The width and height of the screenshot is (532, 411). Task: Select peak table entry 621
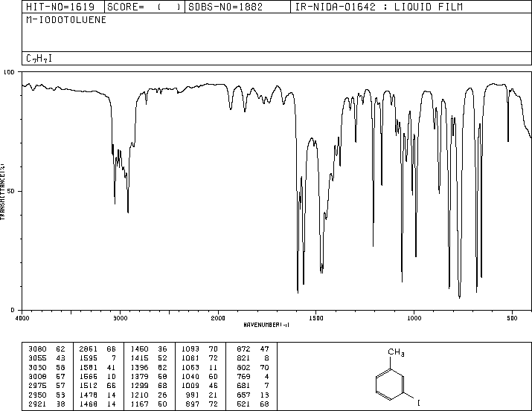(243, 404)
